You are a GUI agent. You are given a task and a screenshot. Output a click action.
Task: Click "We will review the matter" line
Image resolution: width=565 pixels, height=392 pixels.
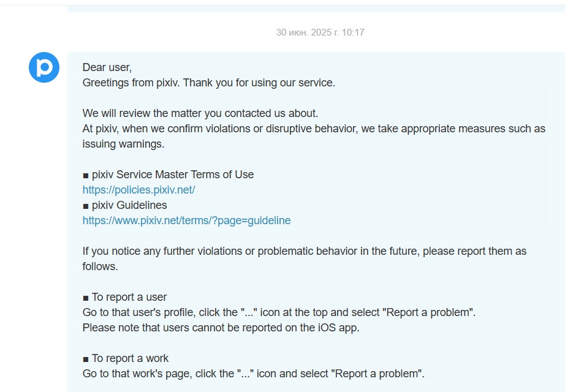[x=200, y=113]
